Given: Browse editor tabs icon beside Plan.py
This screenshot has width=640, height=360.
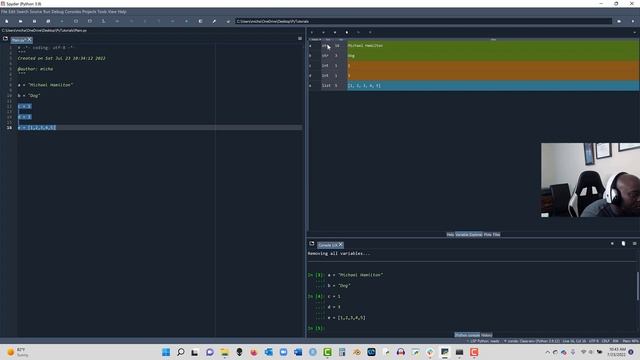Looking at the screenshot, I should pyautogui.click(x=5, y=39).
